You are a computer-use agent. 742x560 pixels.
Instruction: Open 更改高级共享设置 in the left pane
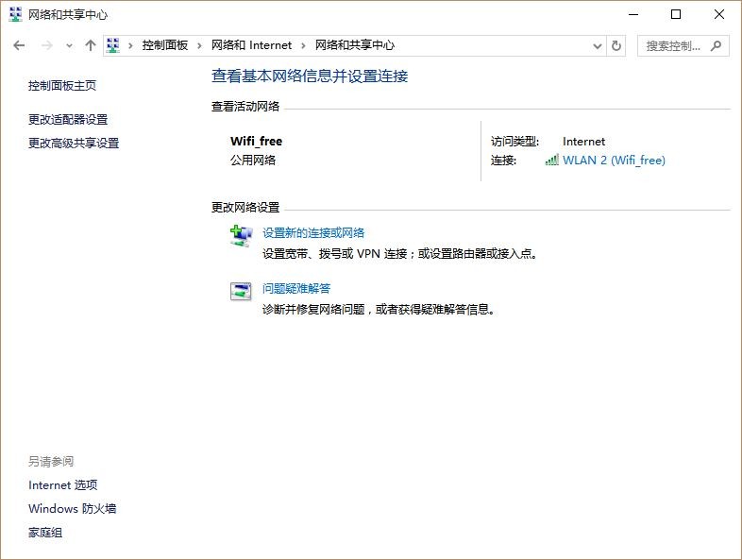pos(74,144)
